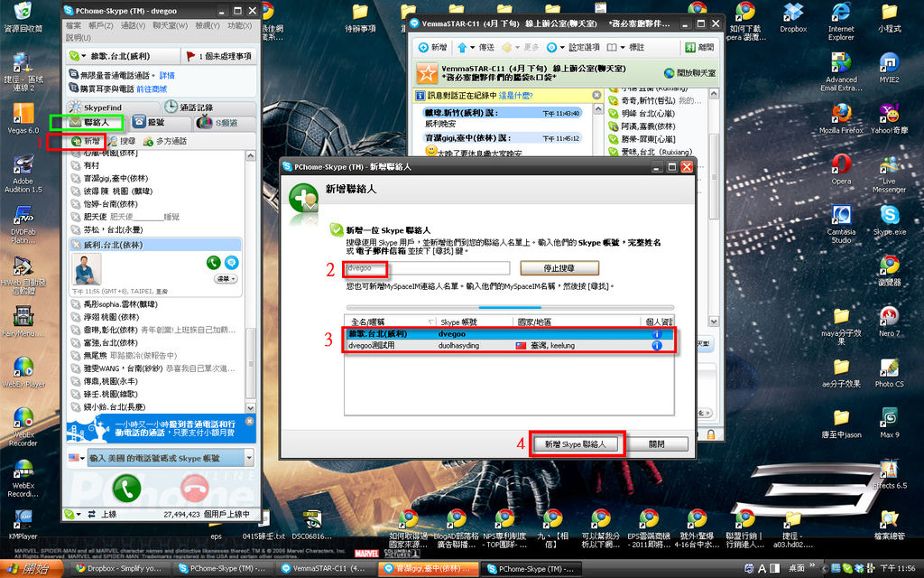
Task: Click 前往商城 link in Skype
Action: [152, 89]
